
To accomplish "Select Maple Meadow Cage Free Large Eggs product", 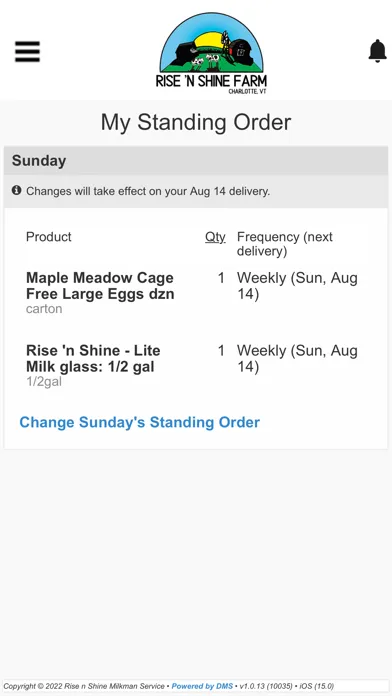I will click(100, 286).
